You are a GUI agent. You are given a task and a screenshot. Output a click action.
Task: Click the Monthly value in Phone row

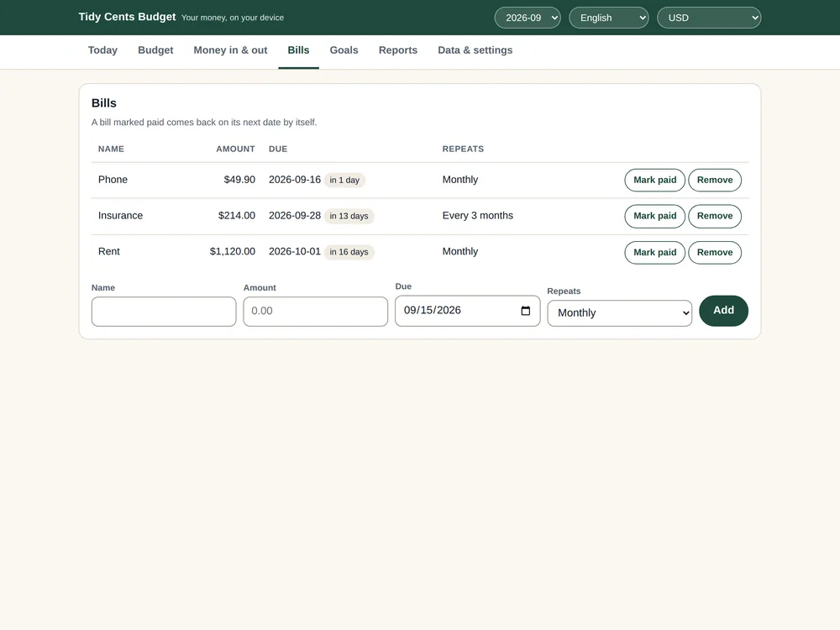point(460,180)
